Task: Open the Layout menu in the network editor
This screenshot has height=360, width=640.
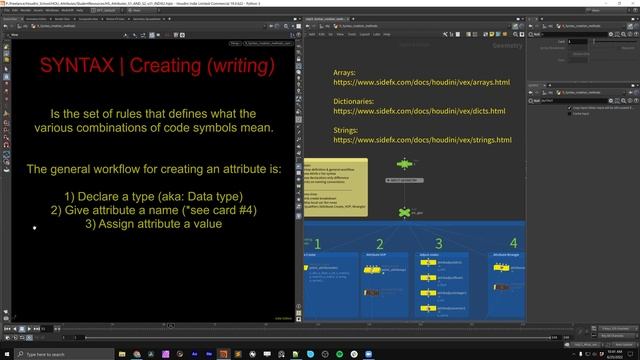Action: pos(364,34)
